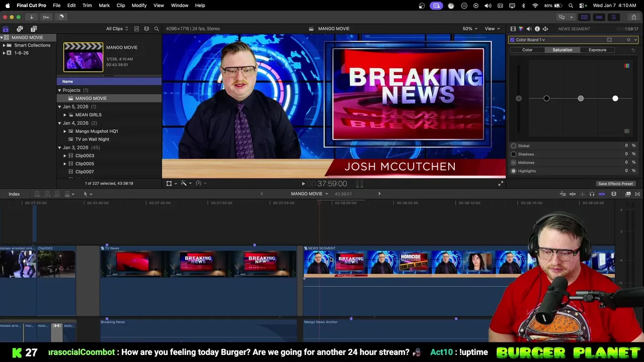644x362 pixels.
Task: Open the Select arrow tool dropdown
Action: point(88,194)
